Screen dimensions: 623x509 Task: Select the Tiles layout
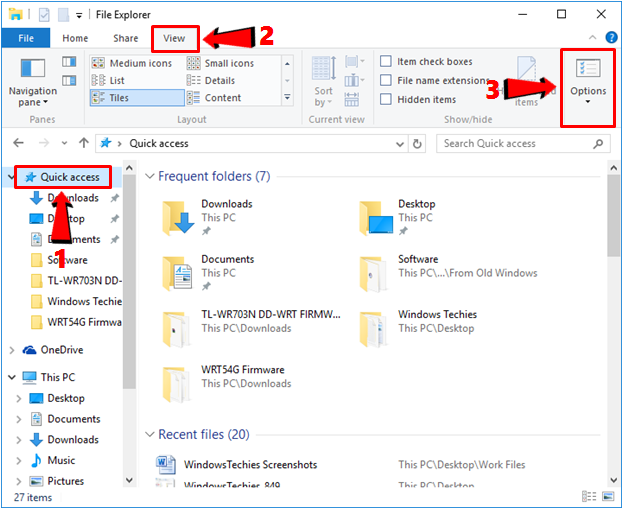[x=137, y=98]
